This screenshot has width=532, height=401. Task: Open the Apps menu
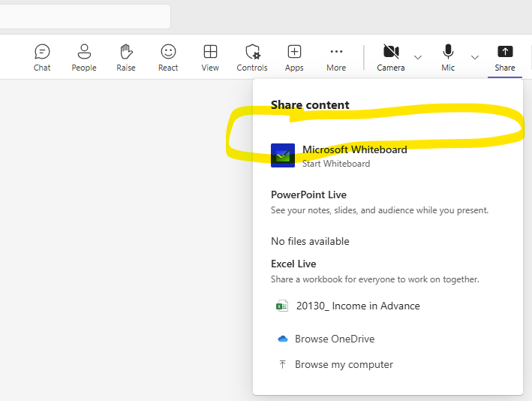coord(294,58)
